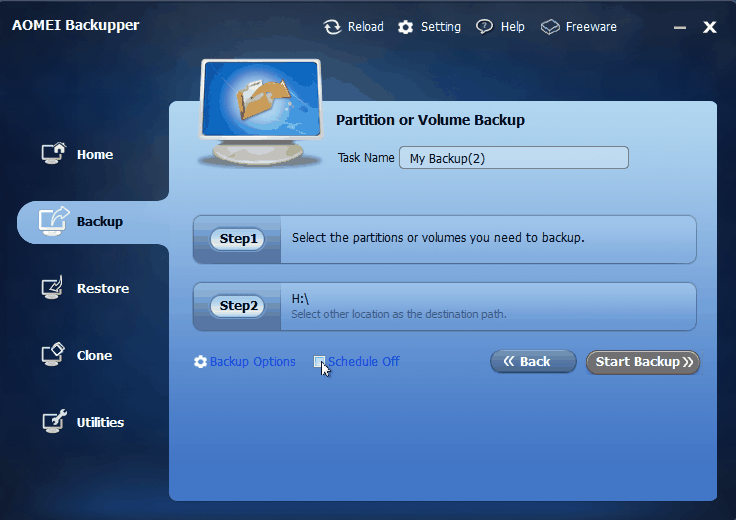The height and width of the screenshot is (520, 736).
Task: Click the Step2 button
Action: coord(238,306)
